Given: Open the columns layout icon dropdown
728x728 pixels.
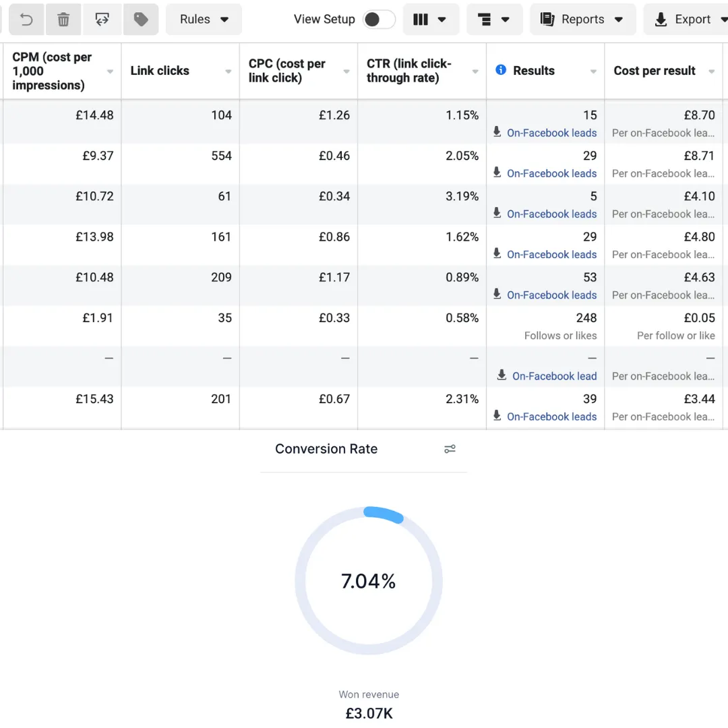Looking at the screenshot, I should coord(430,20).
